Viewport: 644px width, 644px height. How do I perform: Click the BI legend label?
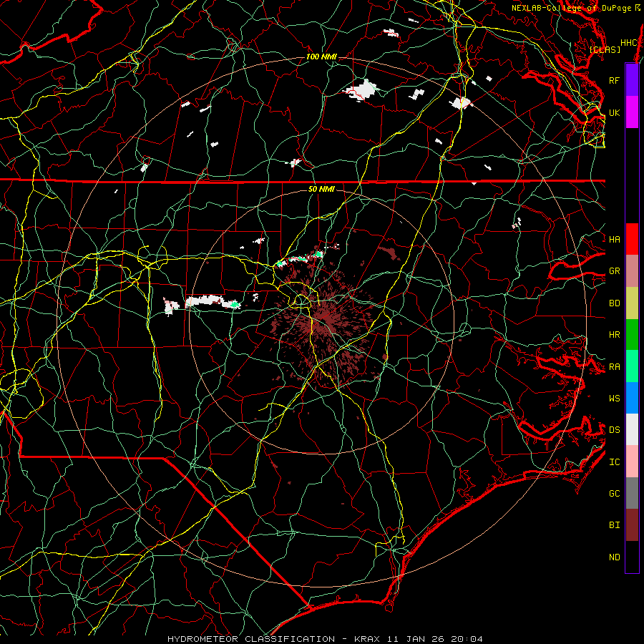(x=615, y=525)
